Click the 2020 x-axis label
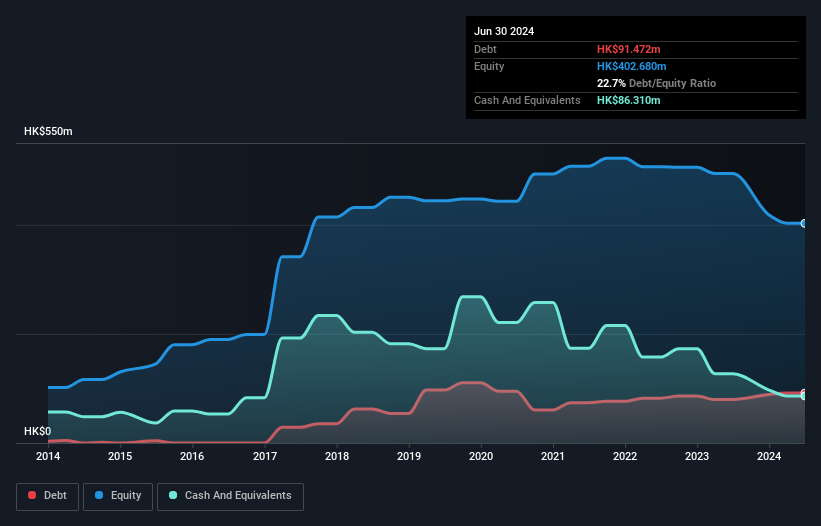821x526 pixels. pyautogui.click(x=481, y=456)
